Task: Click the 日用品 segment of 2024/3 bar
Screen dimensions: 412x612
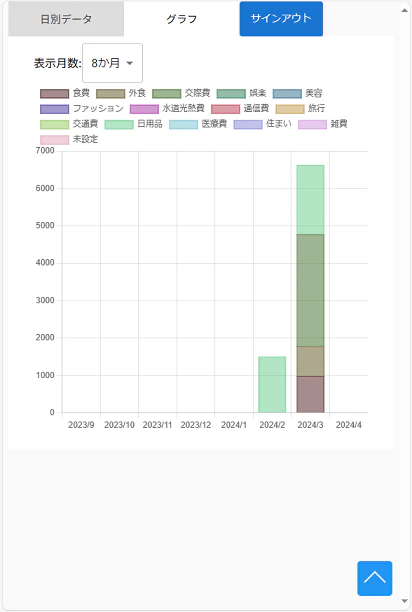Action: click(x=310, y=200)
